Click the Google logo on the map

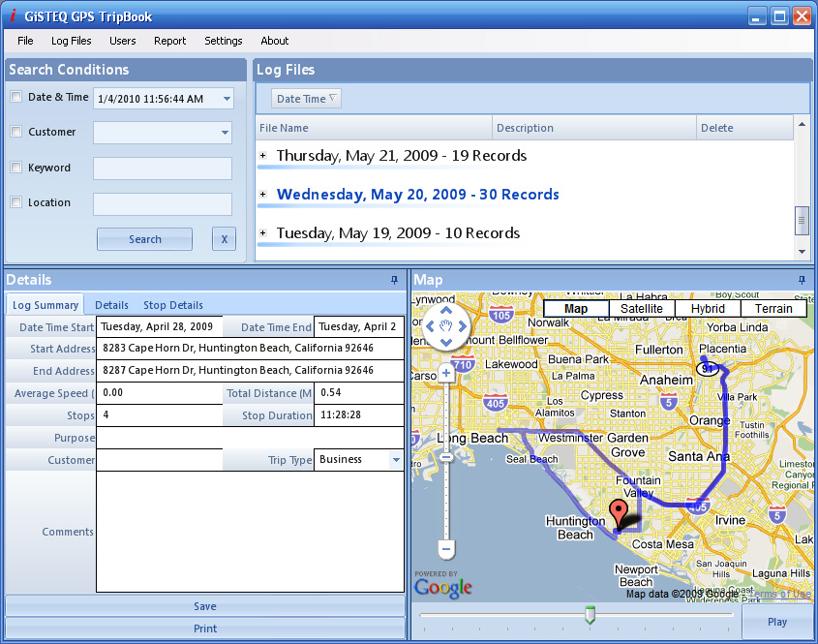(443, 587)
